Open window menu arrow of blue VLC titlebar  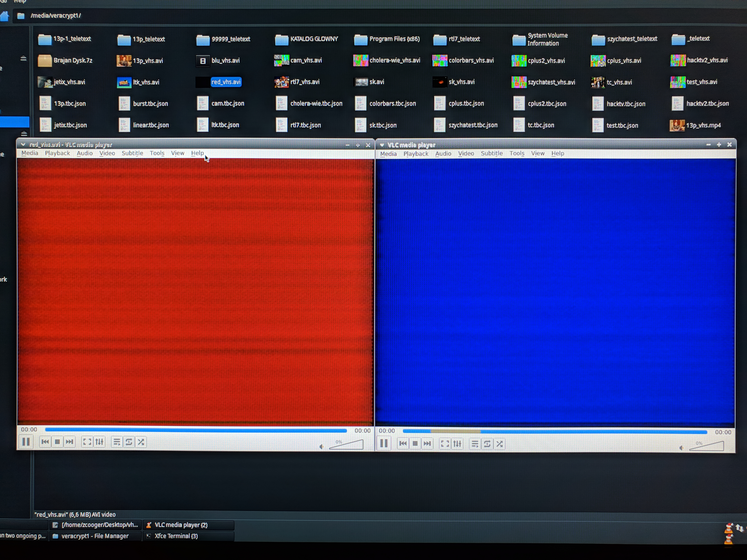pyautogui.click(x=382, y=145)
